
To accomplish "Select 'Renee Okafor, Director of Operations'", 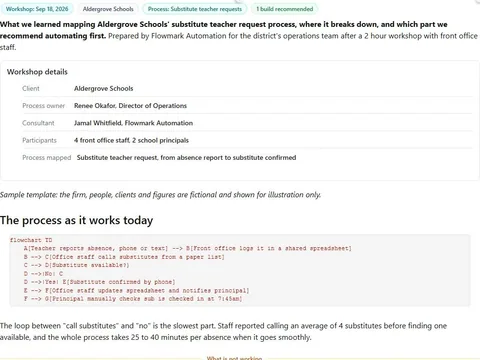I will [130, 106].
